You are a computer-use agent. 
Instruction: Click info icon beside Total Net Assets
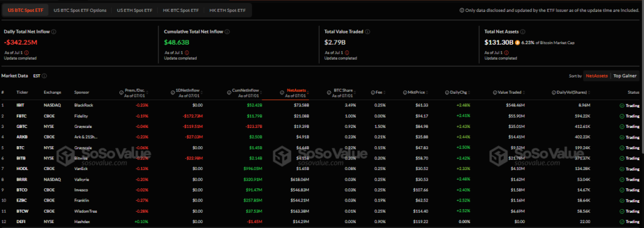click(x=523, y=31)
